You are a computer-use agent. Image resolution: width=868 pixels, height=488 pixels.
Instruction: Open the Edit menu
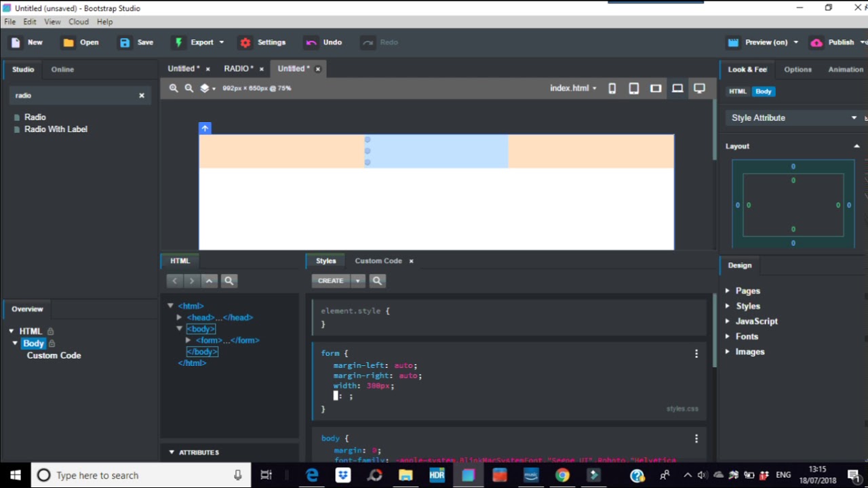click(x=30, y=22)
